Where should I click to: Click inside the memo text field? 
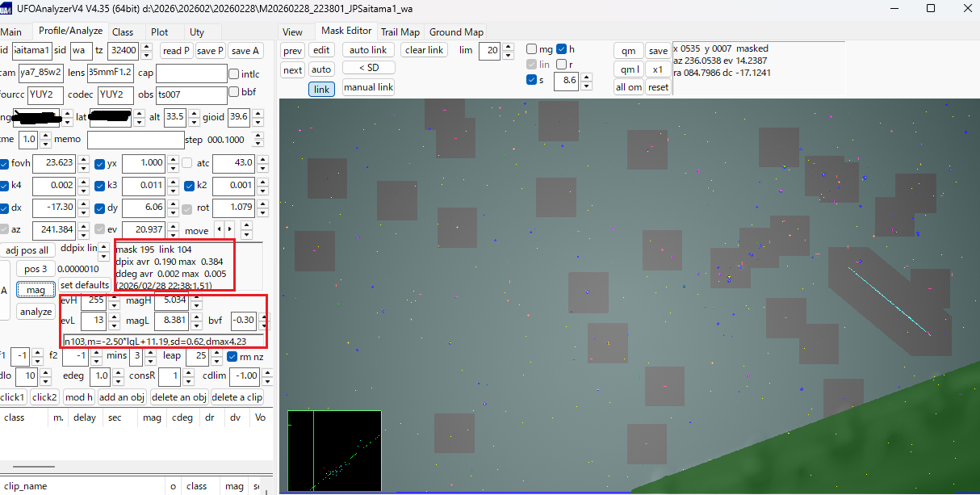tap(135, 140)
